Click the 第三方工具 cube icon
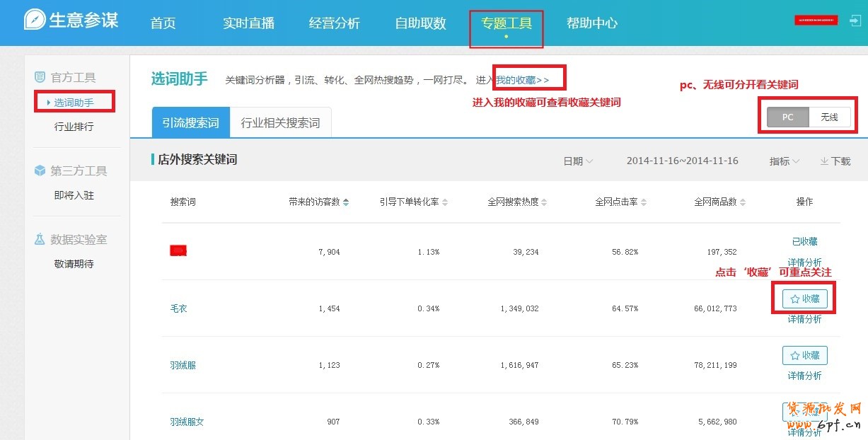 pyautogui.click(x=40, y=170)
